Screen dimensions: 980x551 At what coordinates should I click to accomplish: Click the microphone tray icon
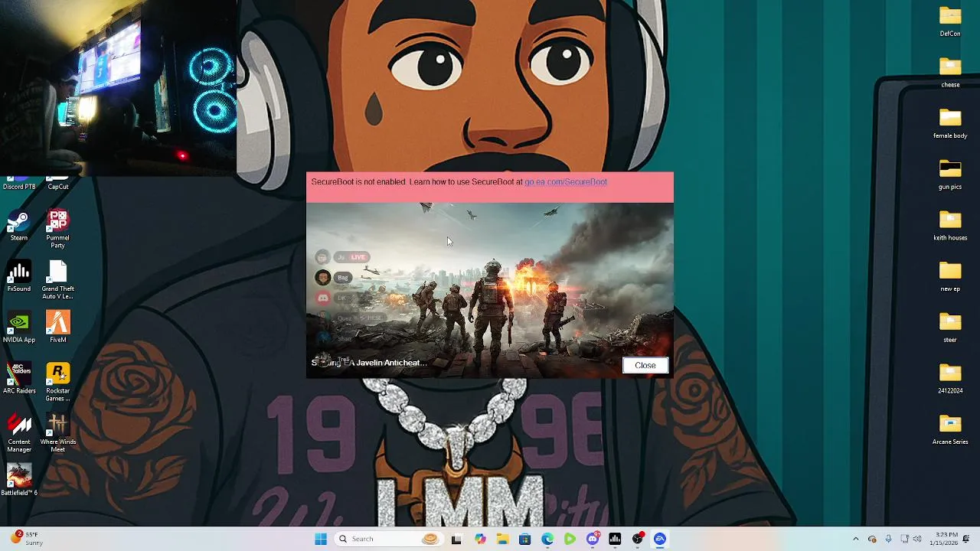pos(888,539)
